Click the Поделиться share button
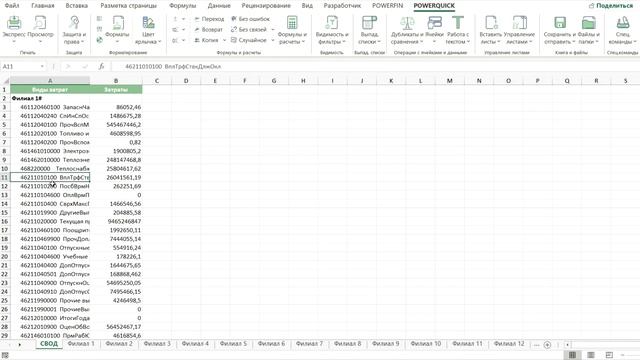 [611, 6]
